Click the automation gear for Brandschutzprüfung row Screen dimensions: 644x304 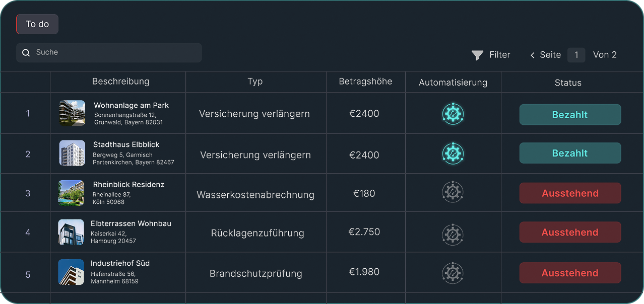[453, 272]
